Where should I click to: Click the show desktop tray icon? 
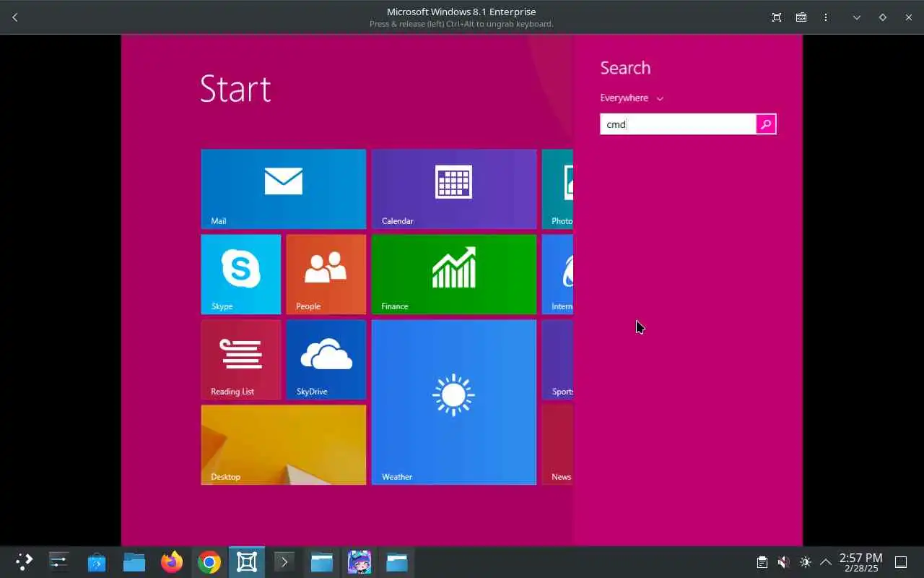click(x=901, y=562)
